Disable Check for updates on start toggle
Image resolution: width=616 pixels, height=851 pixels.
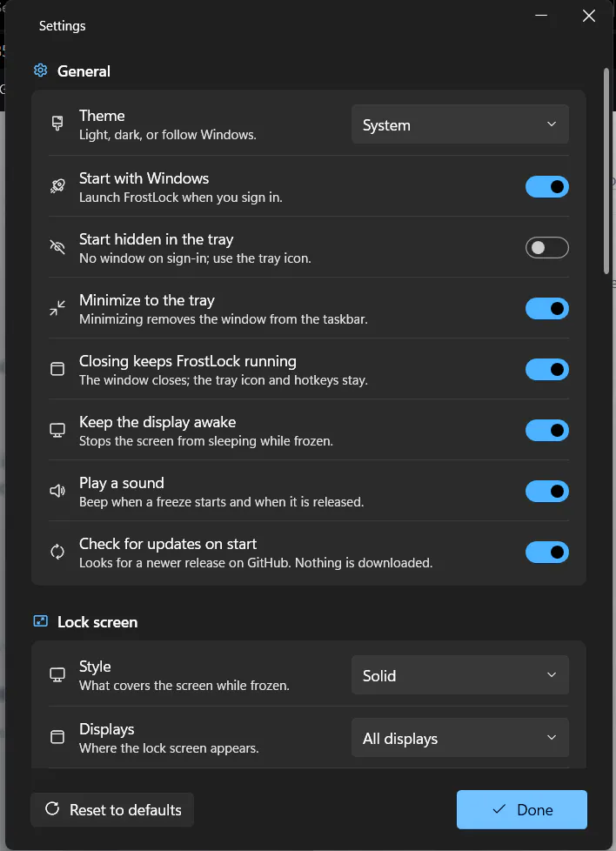point(547,552)
